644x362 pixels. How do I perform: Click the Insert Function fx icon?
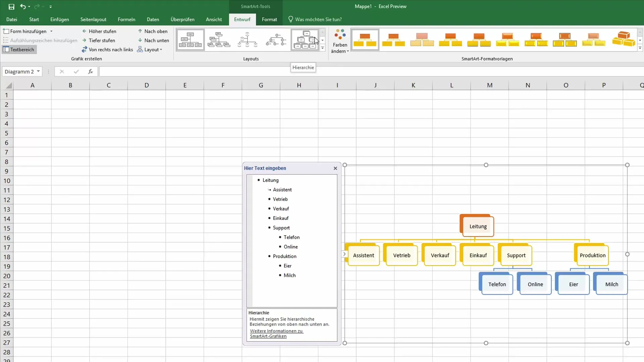point(90,71)
